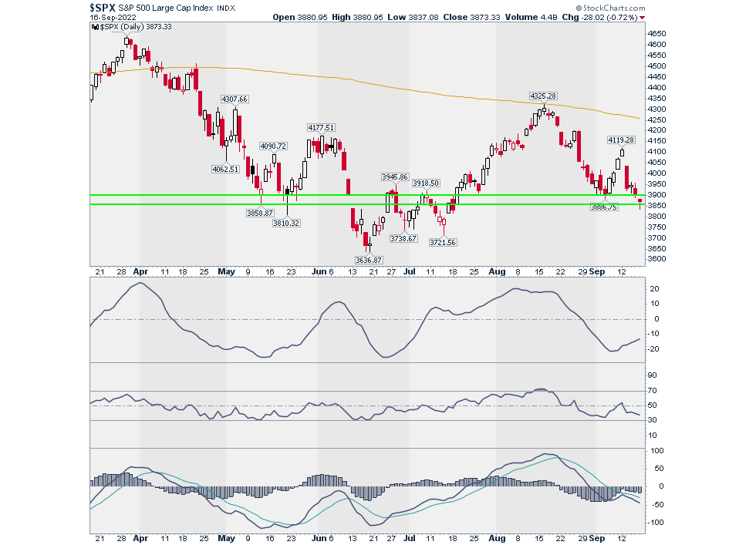
Task: Open the StockCharts.com attribution link
Action: tap(610, 8)
